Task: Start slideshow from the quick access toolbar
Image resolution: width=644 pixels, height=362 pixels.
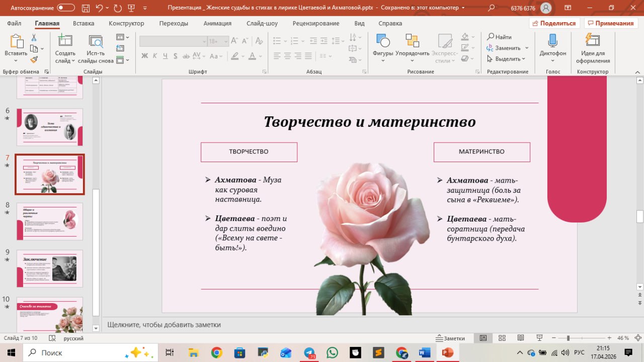Action: (132, 8)
